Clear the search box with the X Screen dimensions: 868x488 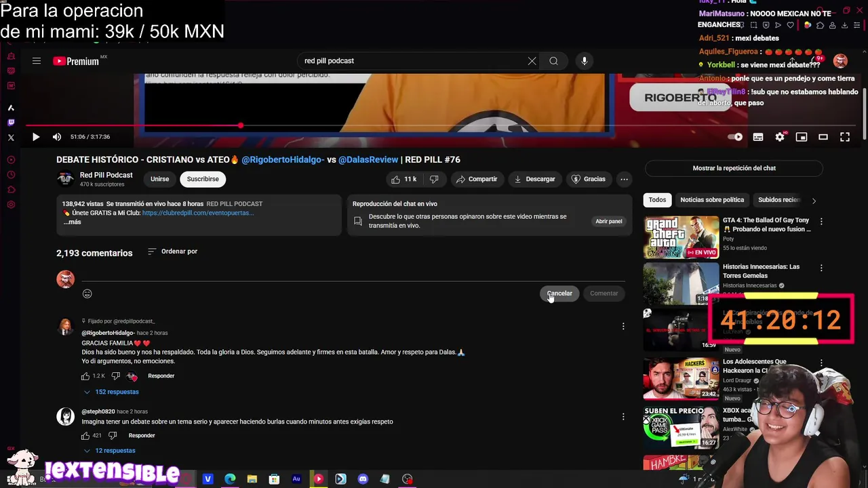[x=532, y=61]
